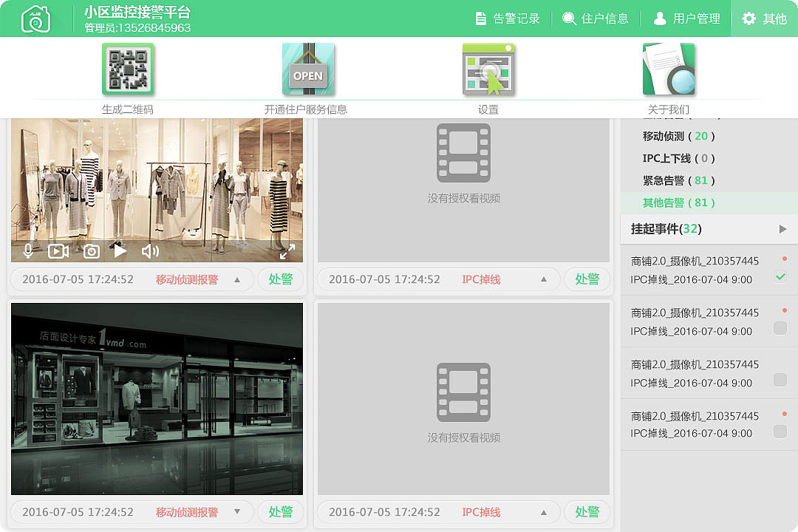
Task: Click the film icon in the lower unauthorized panel
Action: (x=463, y=392)
